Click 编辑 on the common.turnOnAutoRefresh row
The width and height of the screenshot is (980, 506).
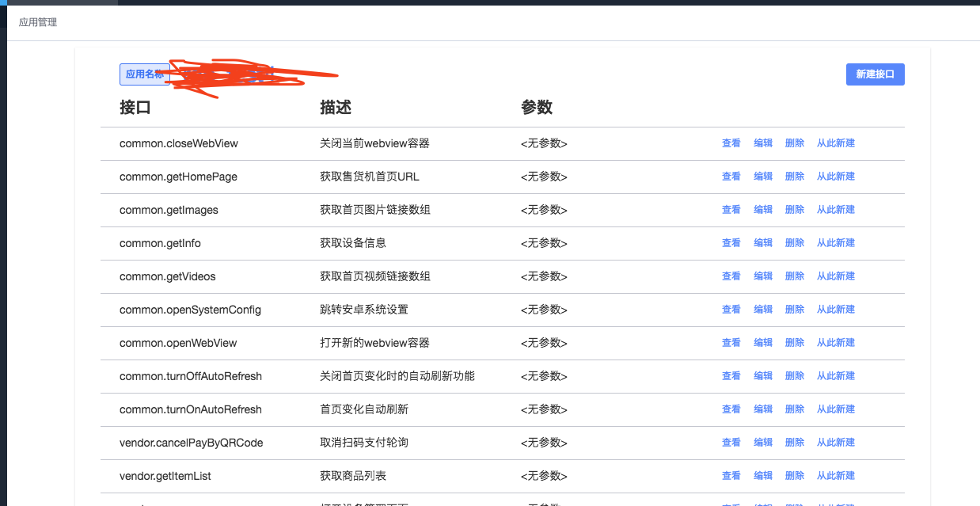tap(763, 409)
